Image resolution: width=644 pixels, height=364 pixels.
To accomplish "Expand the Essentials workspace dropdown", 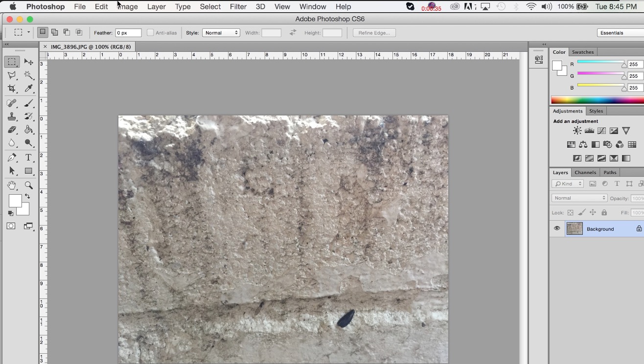I will (x=620, y=33).
